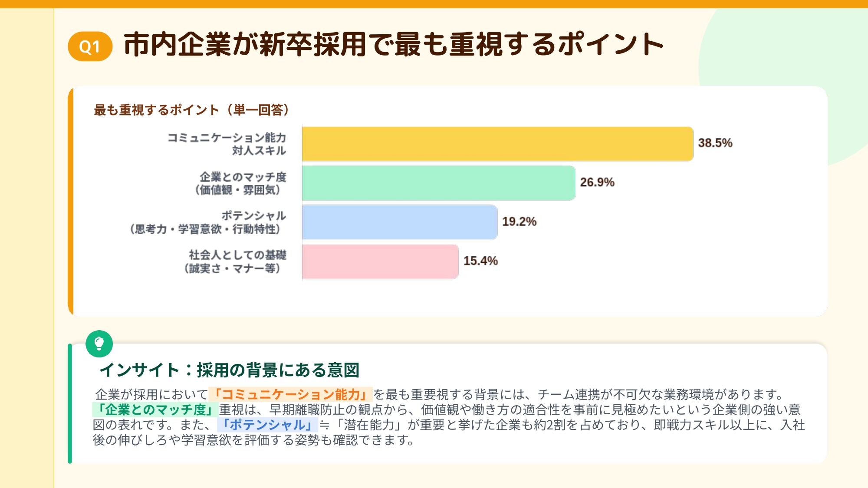This screenshot has height=488, width=868.
Task: Select the 15.4% value label
Action: click(x=480, y=261)
